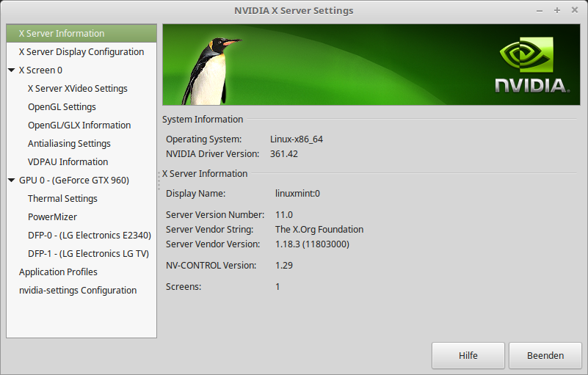Click the System Information section heading
This screenshot has width=588, height=375.
(203, 120)
